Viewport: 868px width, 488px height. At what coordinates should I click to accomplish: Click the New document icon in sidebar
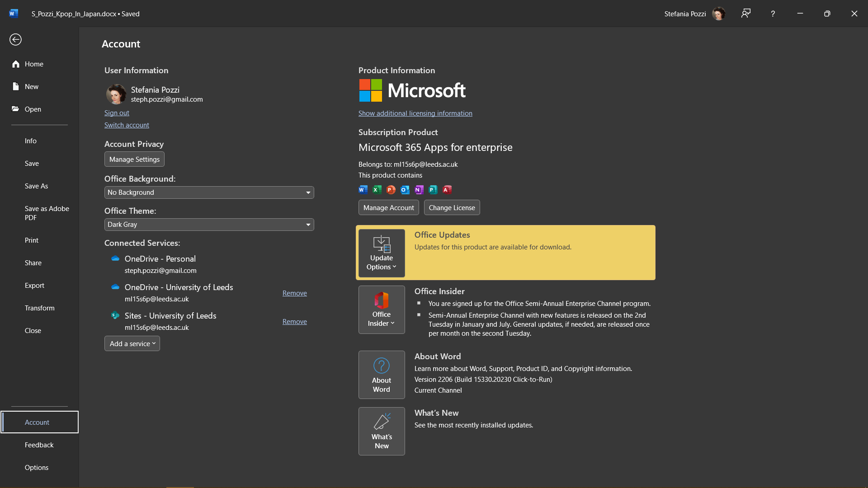pyautogui.click(x=16, y=86)
